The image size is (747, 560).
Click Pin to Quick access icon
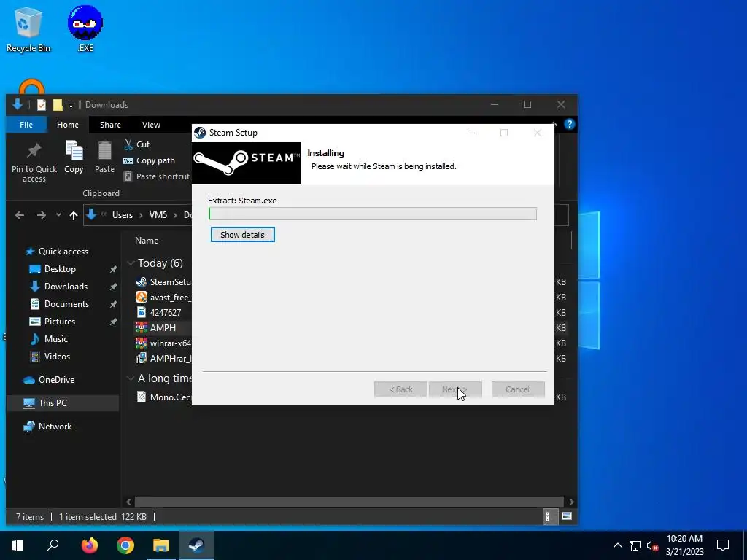click(34, 162)
